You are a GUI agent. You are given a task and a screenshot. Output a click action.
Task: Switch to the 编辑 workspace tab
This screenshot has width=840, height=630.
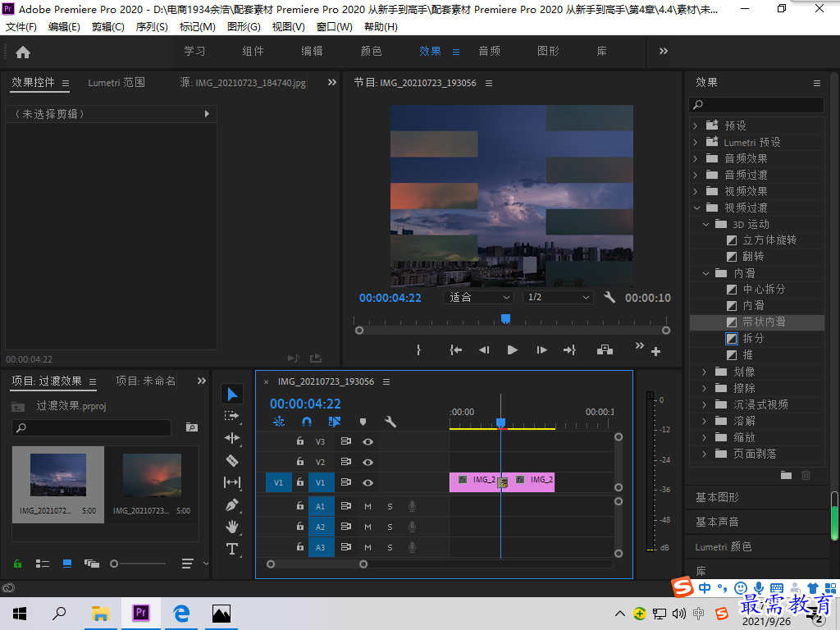[312, 51]
